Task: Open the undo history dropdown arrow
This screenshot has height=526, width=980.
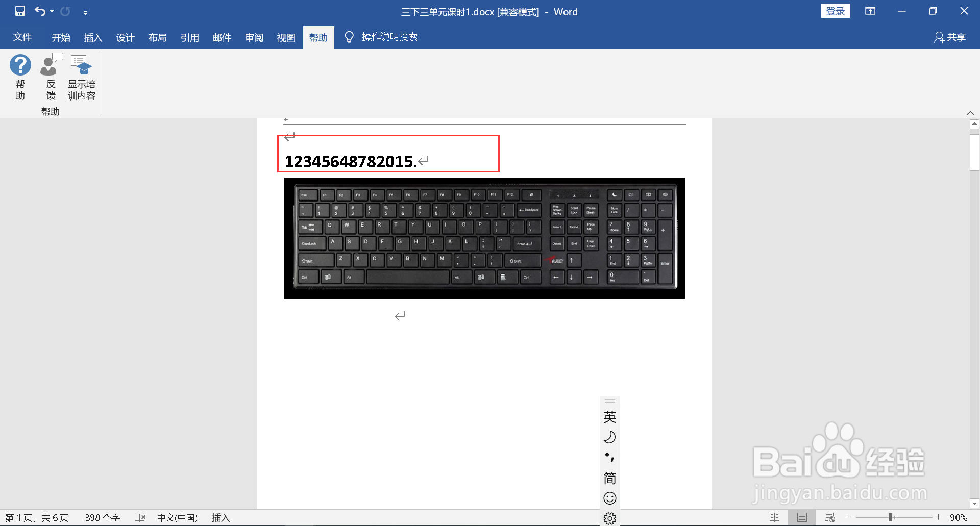Action: tap(52, 11)
